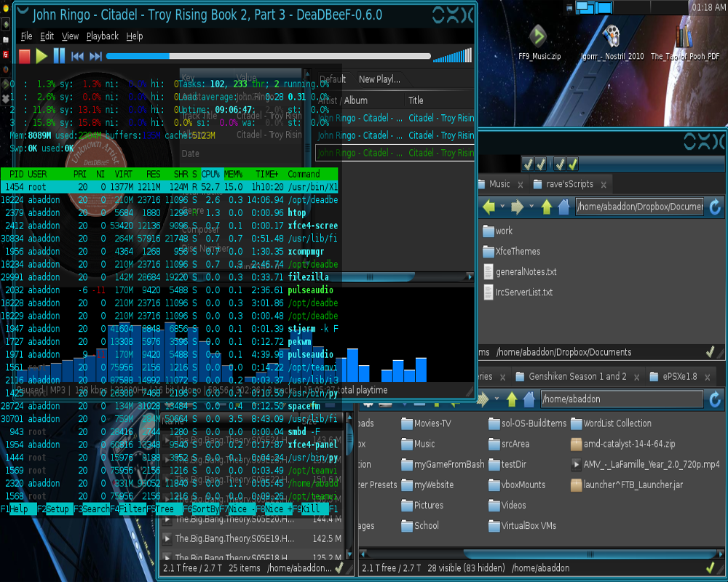Select the highlighted third John Ringo playlist row
Screen dimensions: 728x582
[x=395, y=153]
